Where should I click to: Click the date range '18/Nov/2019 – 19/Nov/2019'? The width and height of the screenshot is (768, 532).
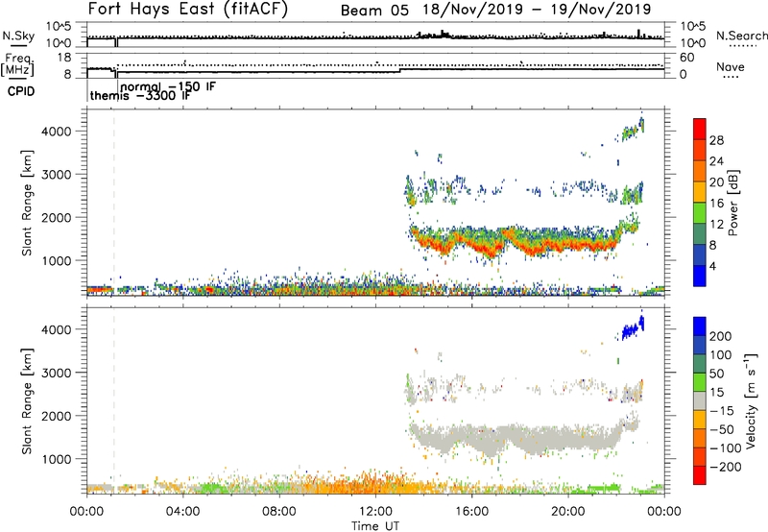tap(537, 10)
